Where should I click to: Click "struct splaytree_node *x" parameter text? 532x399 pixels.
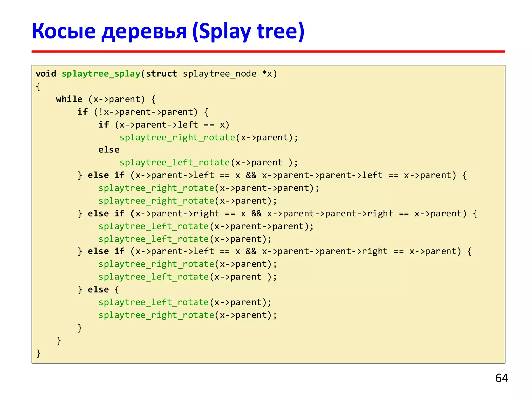coord(209,74)
